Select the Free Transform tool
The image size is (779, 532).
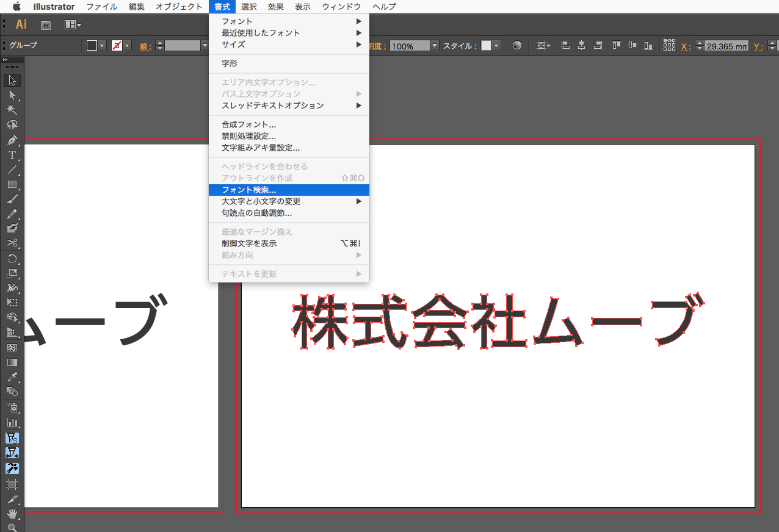pyautogui.click(x=12, y=303)
